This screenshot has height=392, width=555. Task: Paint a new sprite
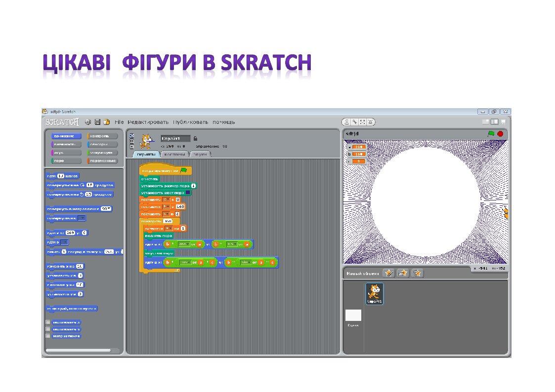(x=389, y=273)
